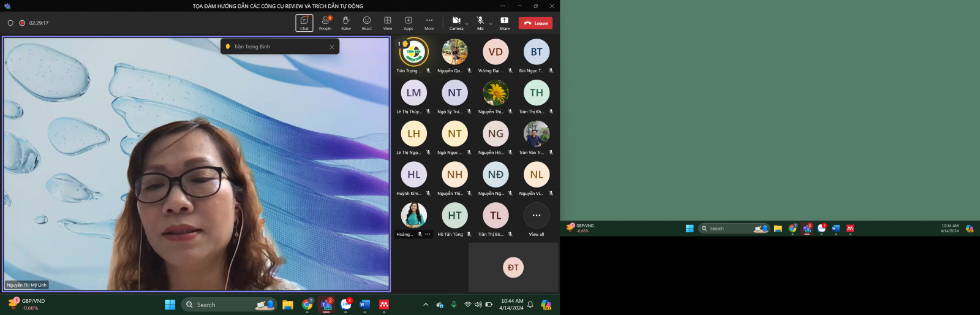Click View all participants
The width and height of the screenshot is (980, 315).
coord(537,220)
